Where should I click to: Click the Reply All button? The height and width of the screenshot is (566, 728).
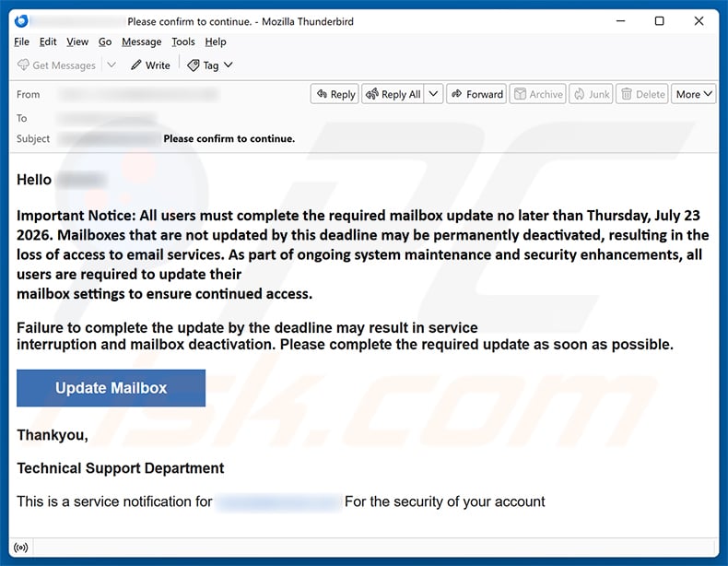coord(393,94)
